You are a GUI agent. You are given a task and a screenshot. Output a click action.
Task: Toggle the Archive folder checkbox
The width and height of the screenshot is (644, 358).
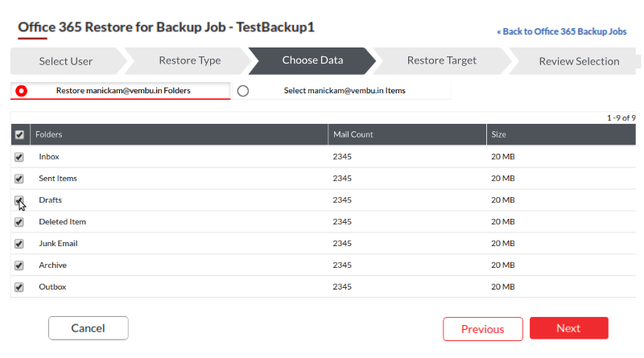click(19, 265)
